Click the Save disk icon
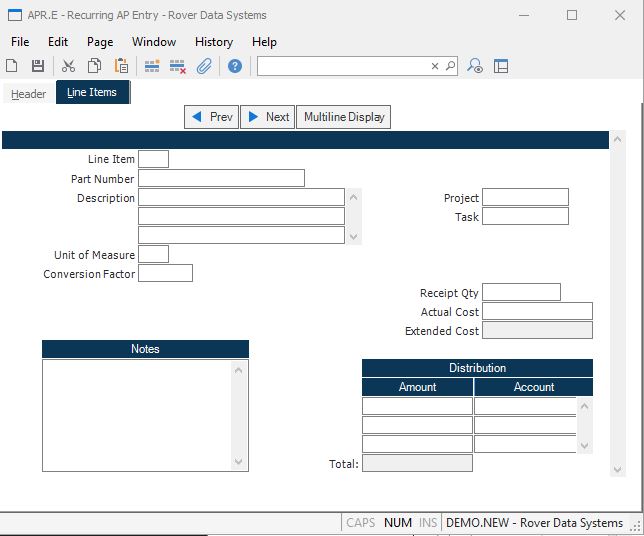This screenshot has height=536, width=644. point(38,66)
